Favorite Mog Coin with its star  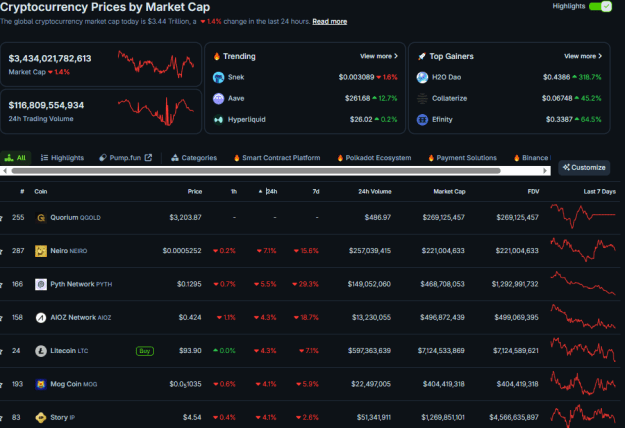point(1,385)
